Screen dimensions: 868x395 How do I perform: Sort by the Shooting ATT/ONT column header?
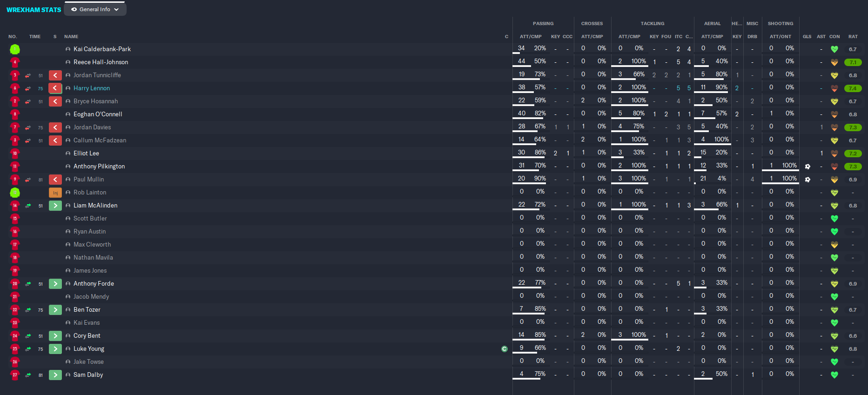point(781,36)
